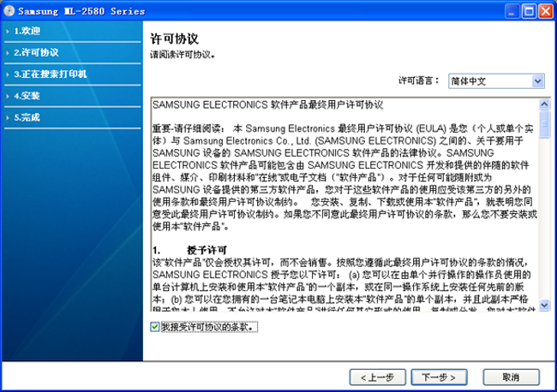This screenshot has height=392, width=557.
Task: Go back with the 上一步 button
Action: (377, 377)
